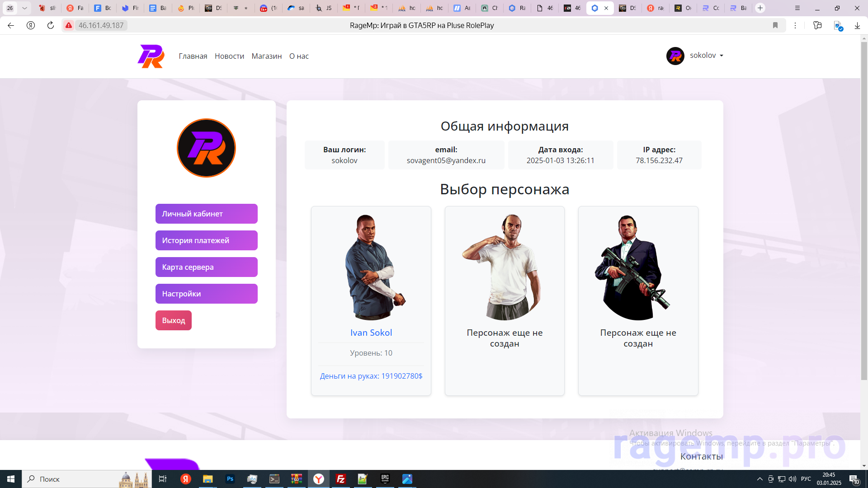Click the IP address 78.156.232.47

coord(659,160)
